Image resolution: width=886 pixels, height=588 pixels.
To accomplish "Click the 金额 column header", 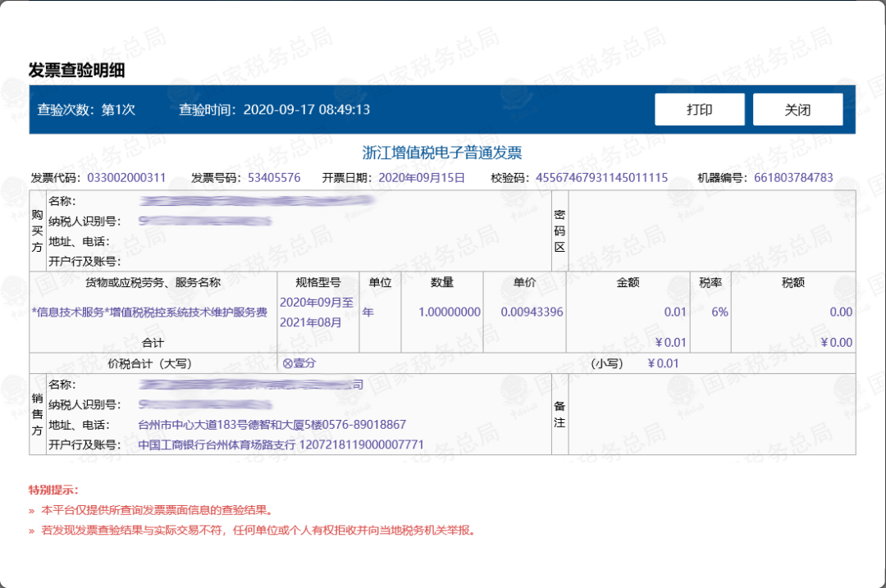I will (x=628, y=282).
